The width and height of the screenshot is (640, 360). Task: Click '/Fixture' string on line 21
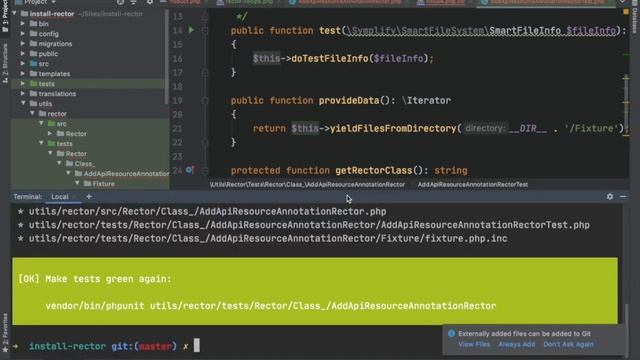(592, 129)
